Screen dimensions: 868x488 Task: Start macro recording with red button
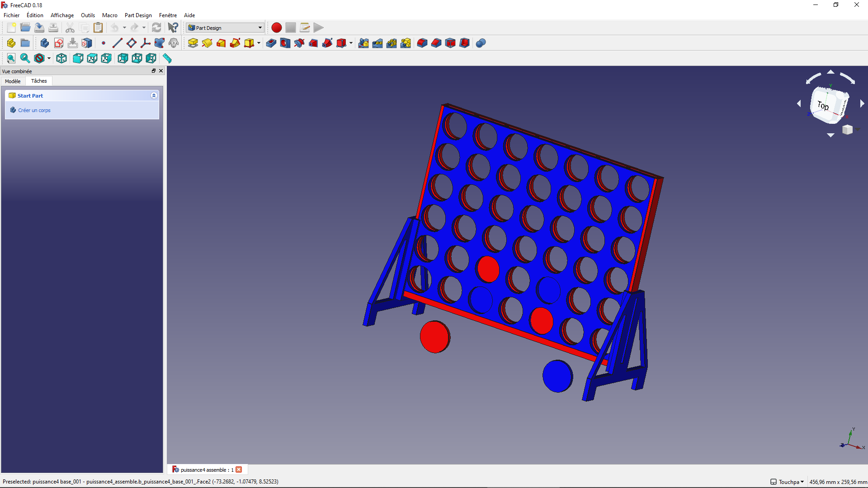pyautogui.click(x=277, y=28)
